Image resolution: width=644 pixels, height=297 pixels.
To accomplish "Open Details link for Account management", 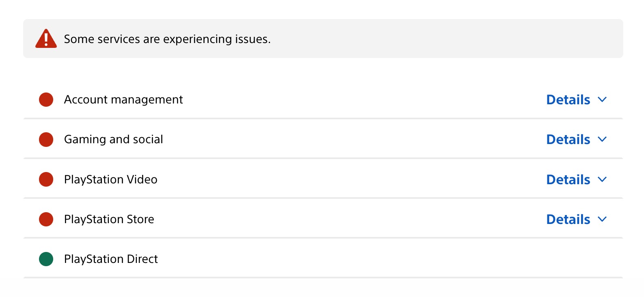I will (x=568, y=99).
